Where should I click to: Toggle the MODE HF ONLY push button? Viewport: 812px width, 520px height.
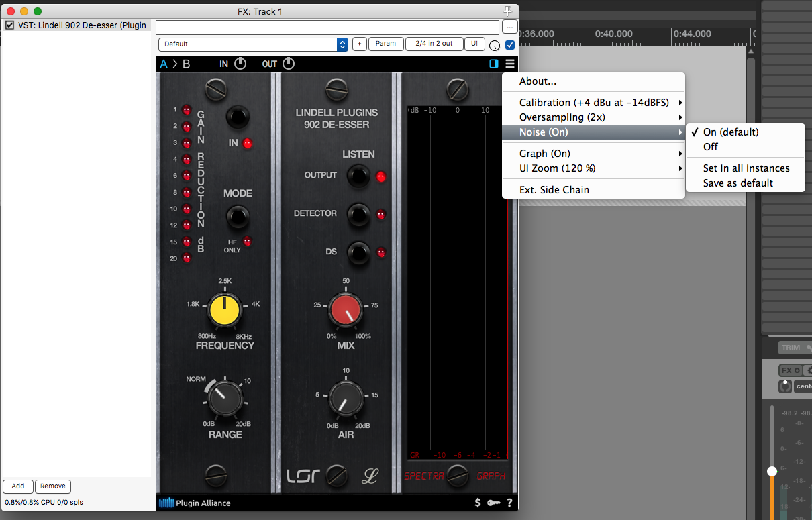click(237, 217)
